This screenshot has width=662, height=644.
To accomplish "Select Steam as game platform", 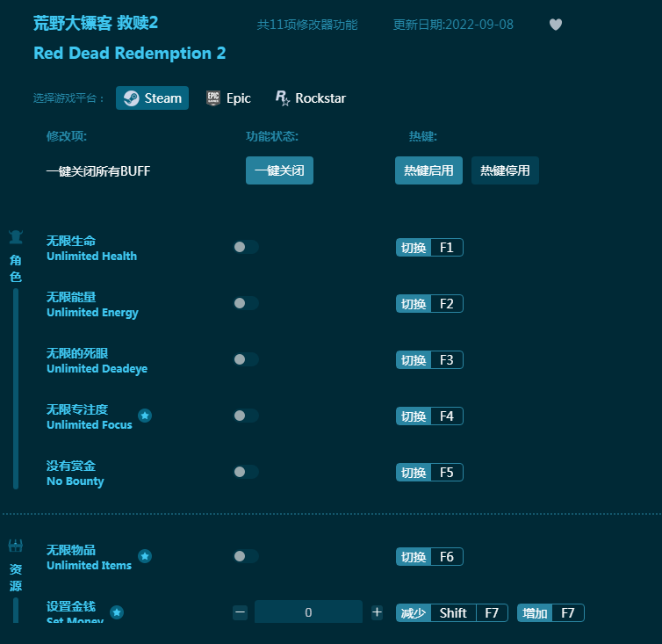I will tap(152, 98).
